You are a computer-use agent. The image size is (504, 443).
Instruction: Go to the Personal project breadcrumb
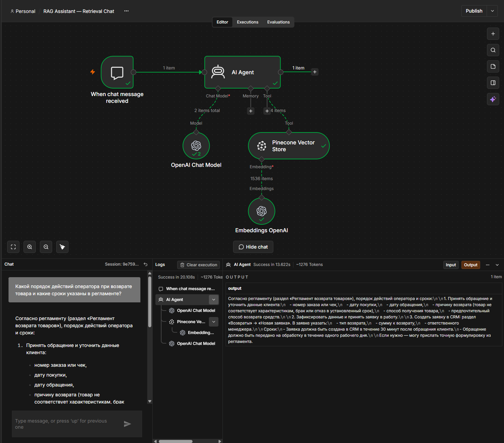click(x=23, y=11)
